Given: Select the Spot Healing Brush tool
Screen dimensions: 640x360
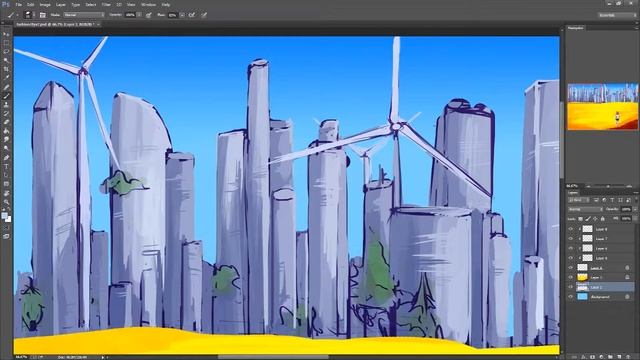Looking at the screenshot, I should [6, 87].
